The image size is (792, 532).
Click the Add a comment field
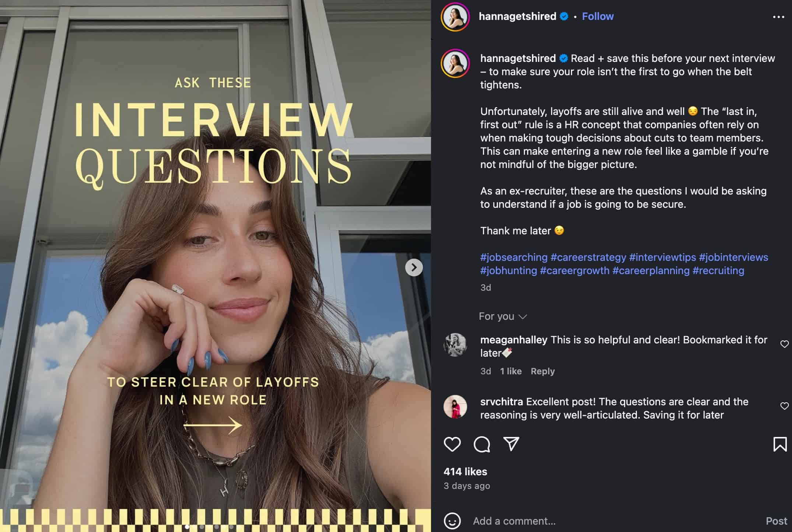(x=615, y=521)
